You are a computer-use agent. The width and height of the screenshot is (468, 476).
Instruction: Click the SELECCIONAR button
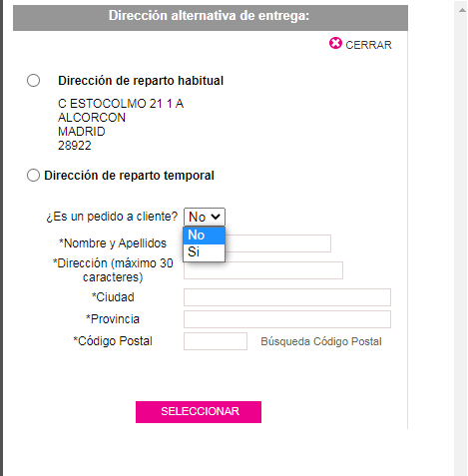[199, 412]
